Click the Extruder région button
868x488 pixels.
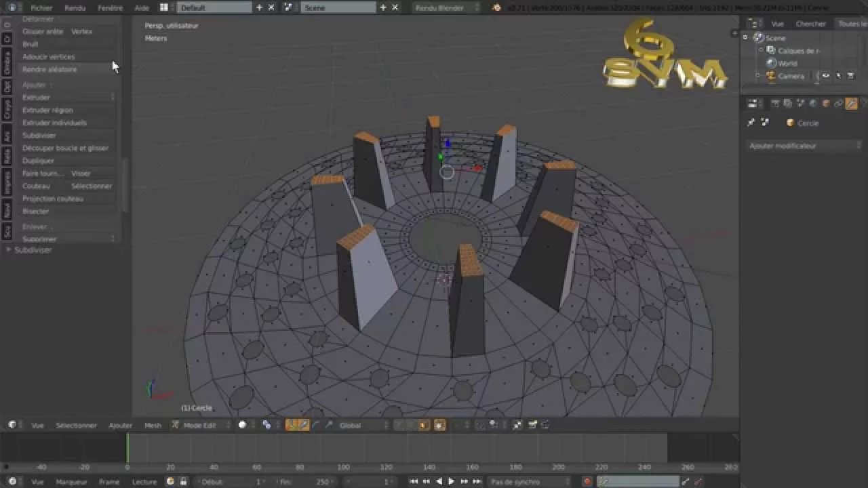68,110
